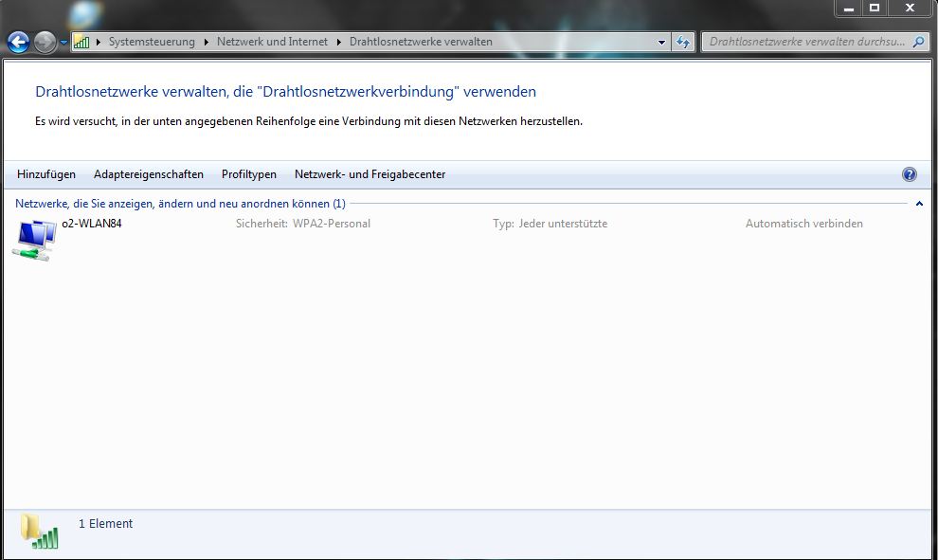The image size is (938, 560).
Task: Click the Automatisch verbinden text
Action: pos(804,224)
